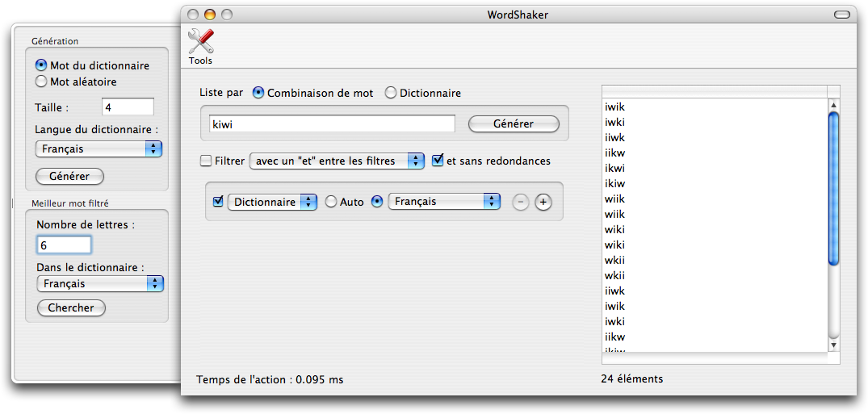Click the results list scroll down arrow
This screenshot has width=868, height=414.
833,345
